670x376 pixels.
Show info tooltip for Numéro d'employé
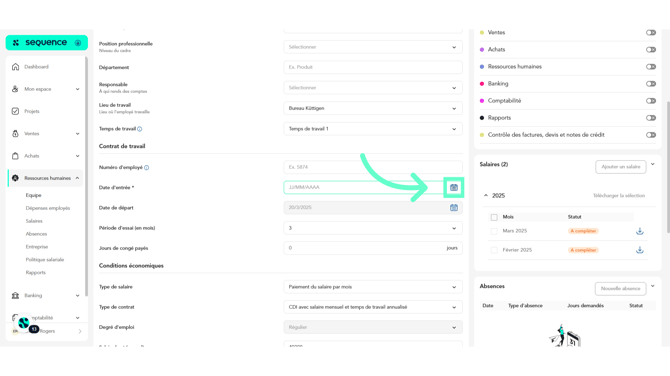click(x=147, y=167)
